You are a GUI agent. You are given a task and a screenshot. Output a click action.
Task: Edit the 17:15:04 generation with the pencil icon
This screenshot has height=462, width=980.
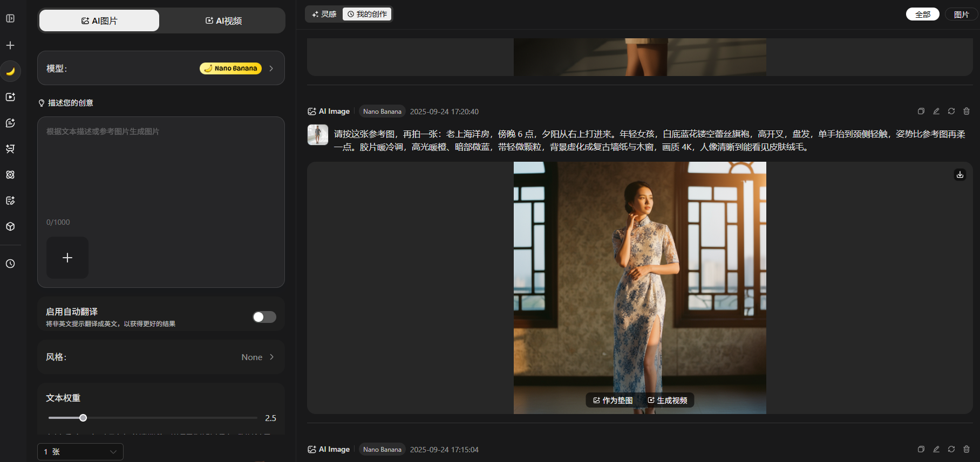coord(936,449)
